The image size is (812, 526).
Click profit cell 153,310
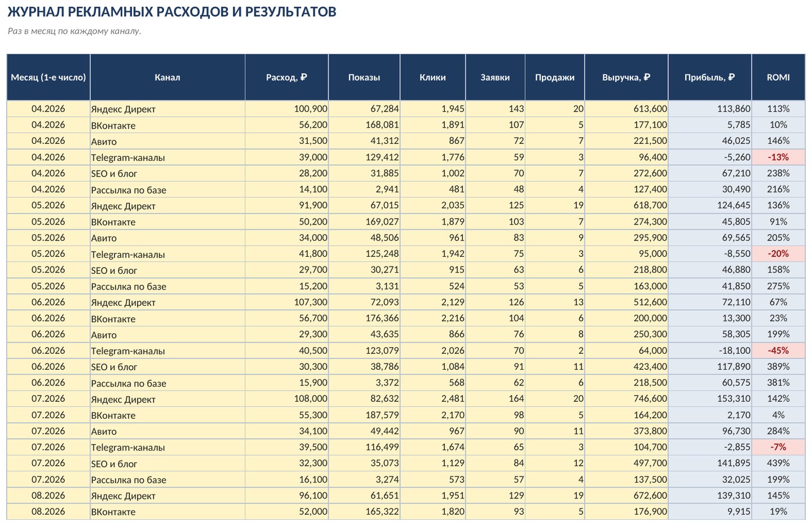tap(710, 399)
